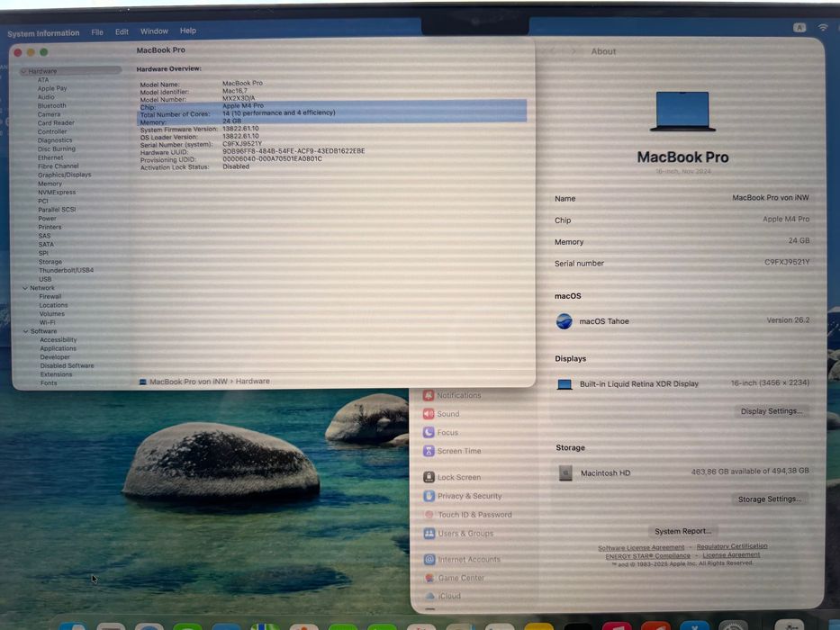Viewport: 840px width, 630px height.
Task: Open Lock Screen settings in sidebar
Action: 453,477
